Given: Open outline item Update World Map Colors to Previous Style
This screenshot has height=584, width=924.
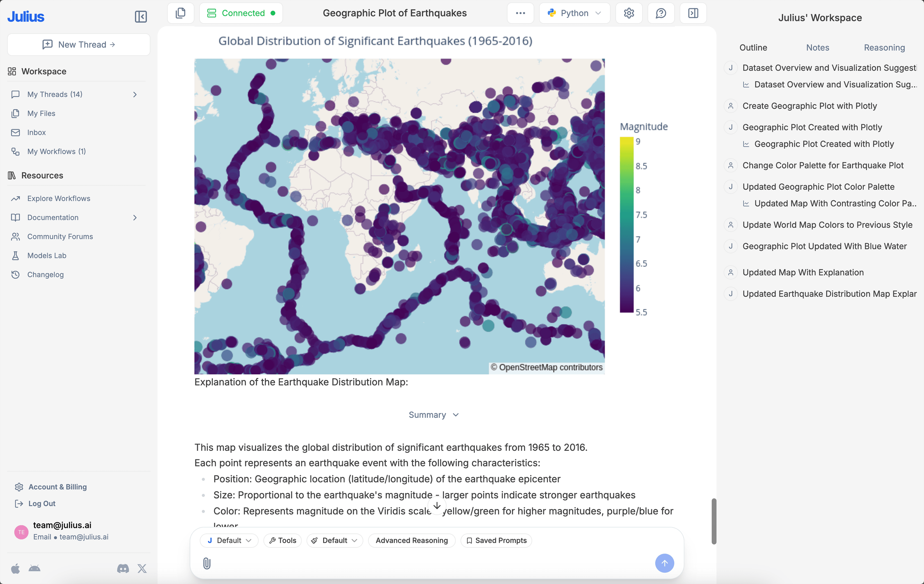Looking at the screenshot, I should [x=827, y=225].
